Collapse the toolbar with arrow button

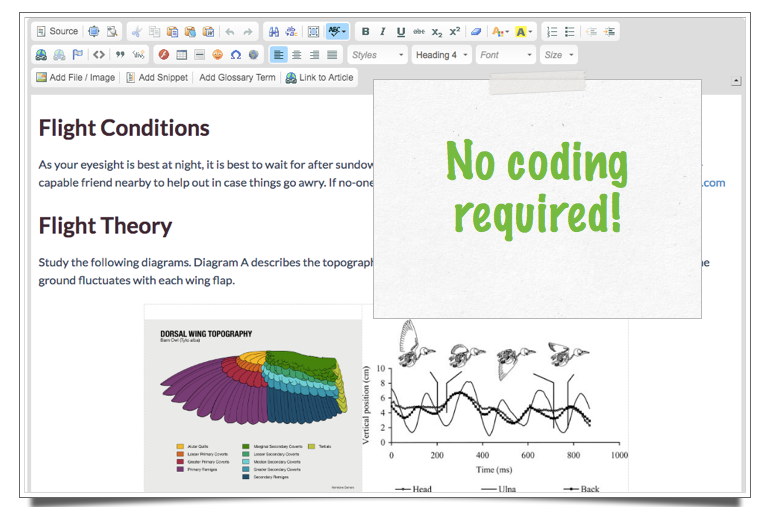pyautogui.click(x=736, y=81)
